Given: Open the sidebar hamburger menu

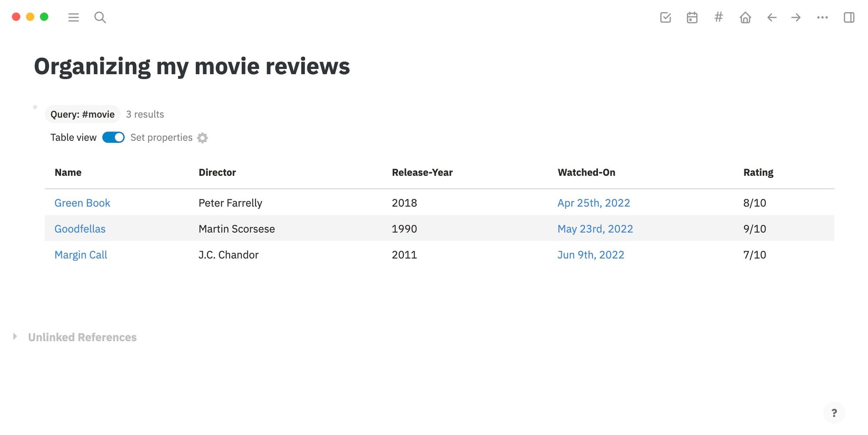Looking at the screenshot, I should (73, 17).
